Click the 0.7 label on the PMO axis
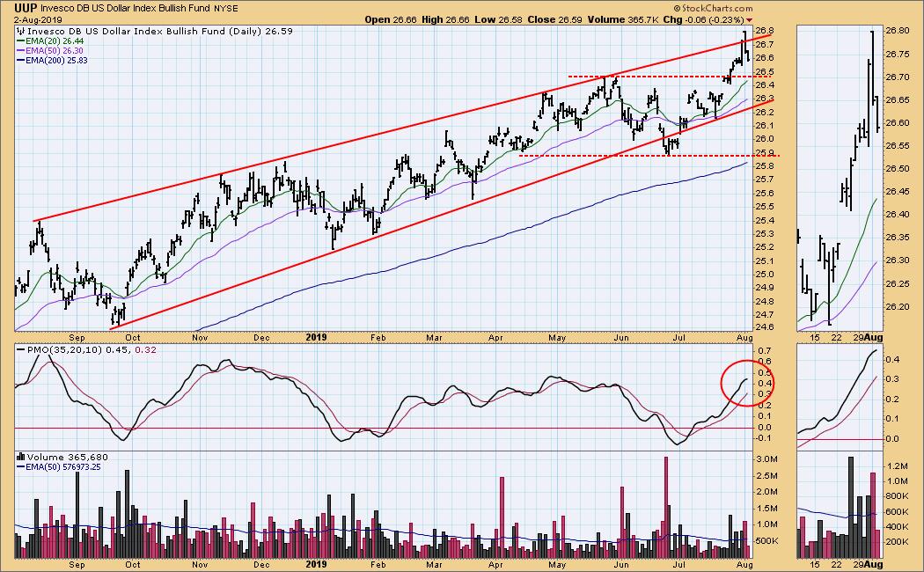The image size is (924, 572). 765,350
